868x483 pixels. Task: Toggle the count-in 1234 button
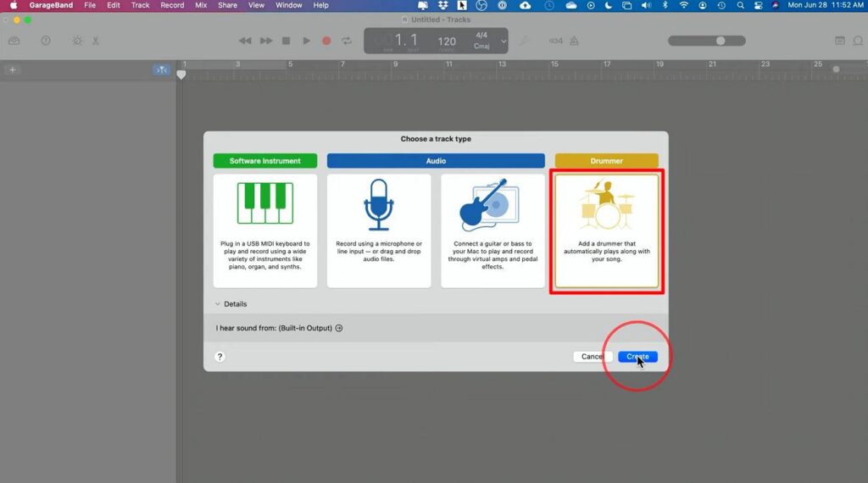556,41
